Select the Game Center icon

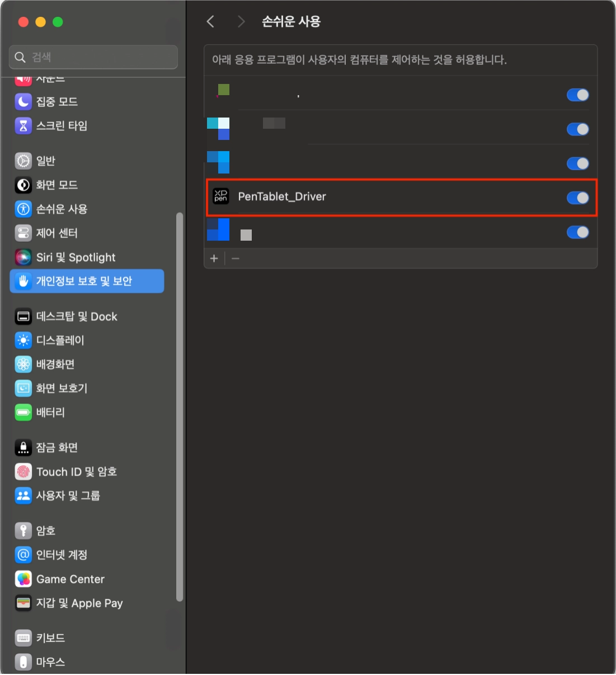pos(23,579)
